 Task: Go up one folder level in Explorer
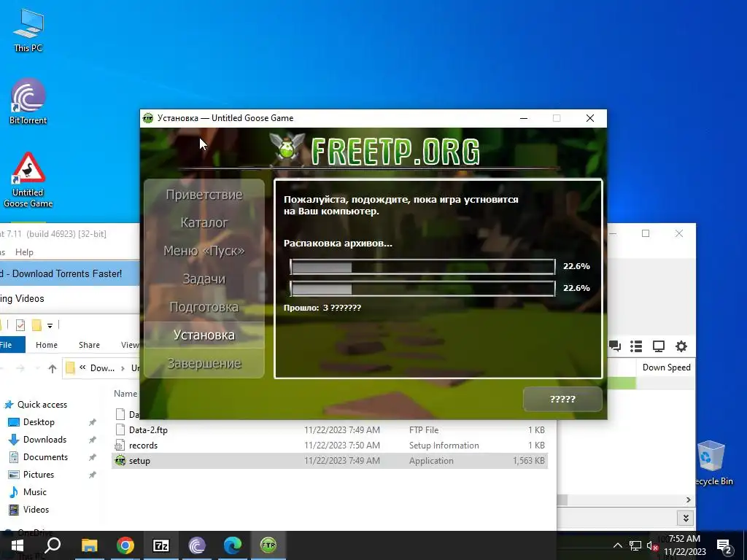[53, 368]
